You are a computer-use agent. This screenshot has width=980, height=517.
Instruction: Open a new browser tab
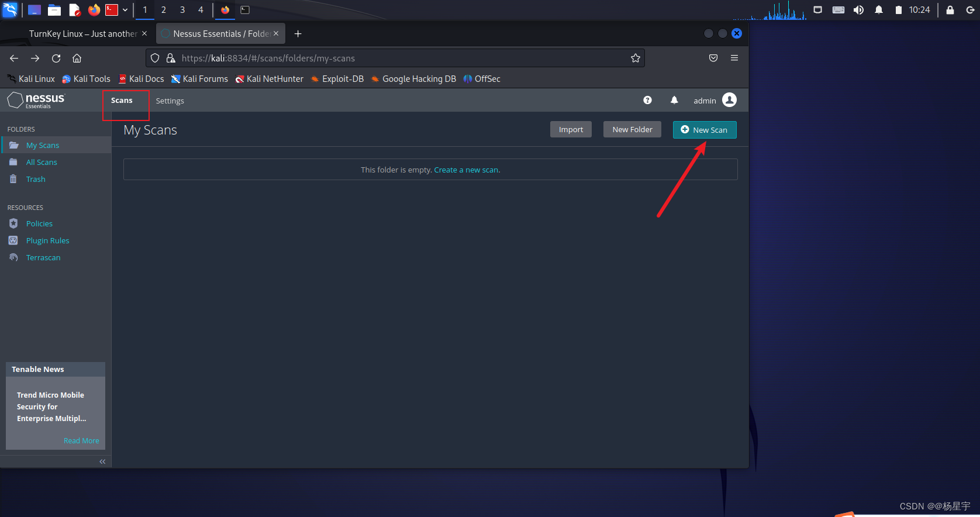coord(298,34)
